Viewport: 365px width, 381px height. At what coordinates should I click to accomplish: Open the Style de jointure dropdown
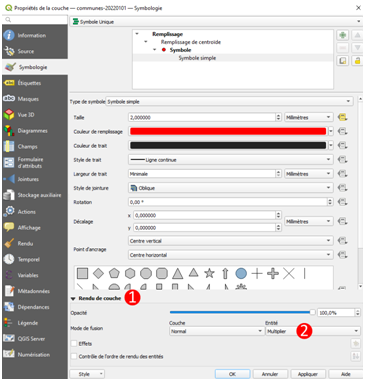pos(231,188)
